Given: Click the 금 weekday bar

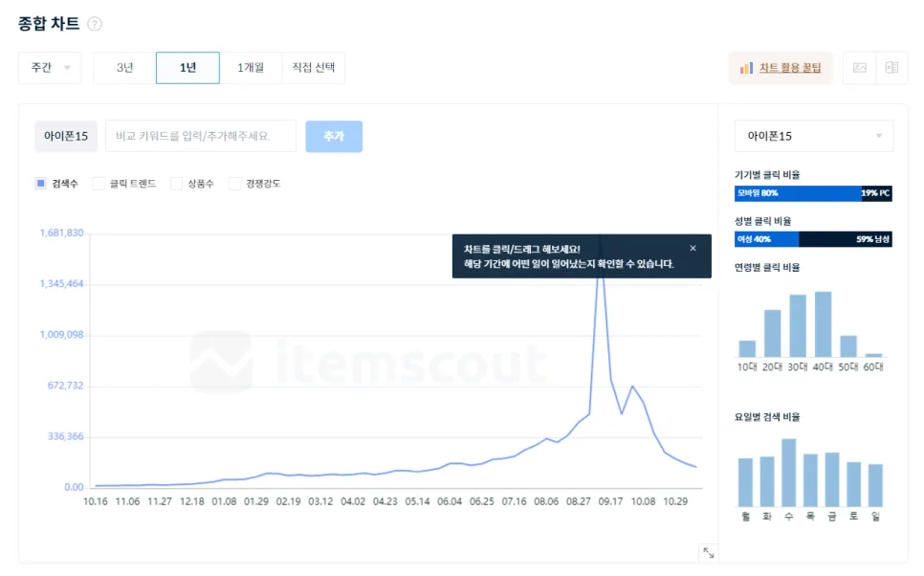Looking at the screenshot, I should pyautogui.click(x=832, y=479).
